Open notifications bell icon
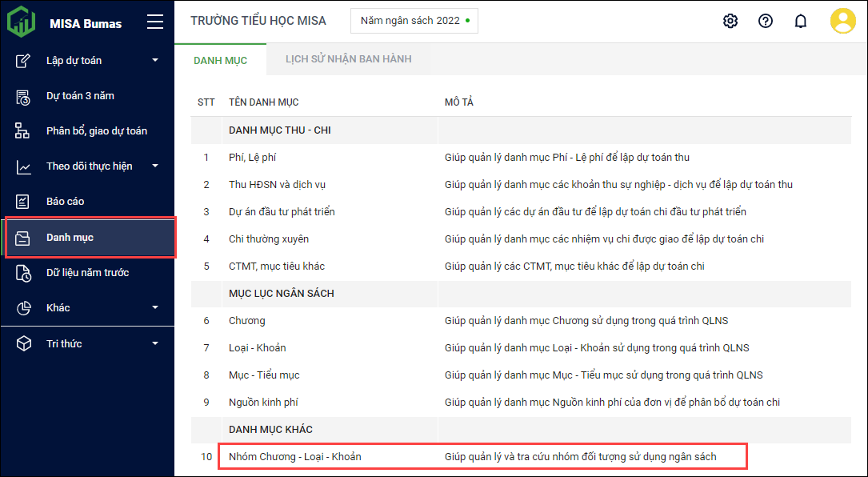This screenshot has width=868, height=477. coord(801,21)
